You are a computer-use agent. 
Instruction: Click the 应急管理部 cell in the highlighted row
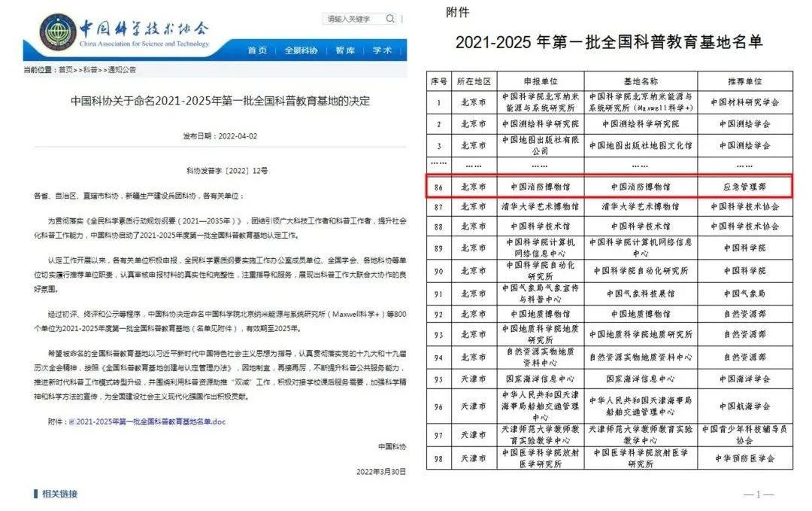pyautogui.click(x=744, y=186)
